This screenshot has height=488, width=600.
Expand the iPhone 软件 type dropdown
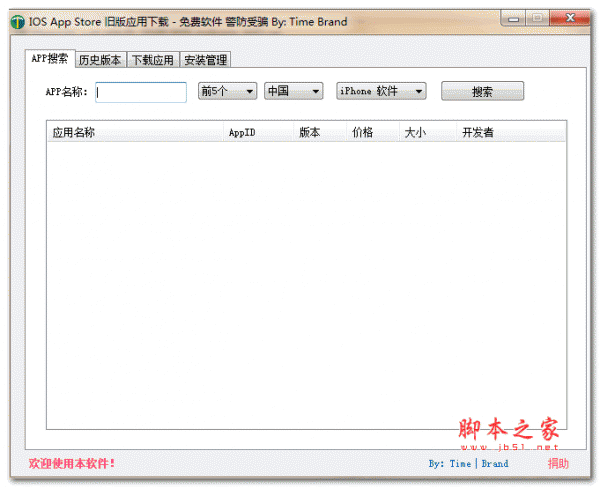click(x=381, y=91)
